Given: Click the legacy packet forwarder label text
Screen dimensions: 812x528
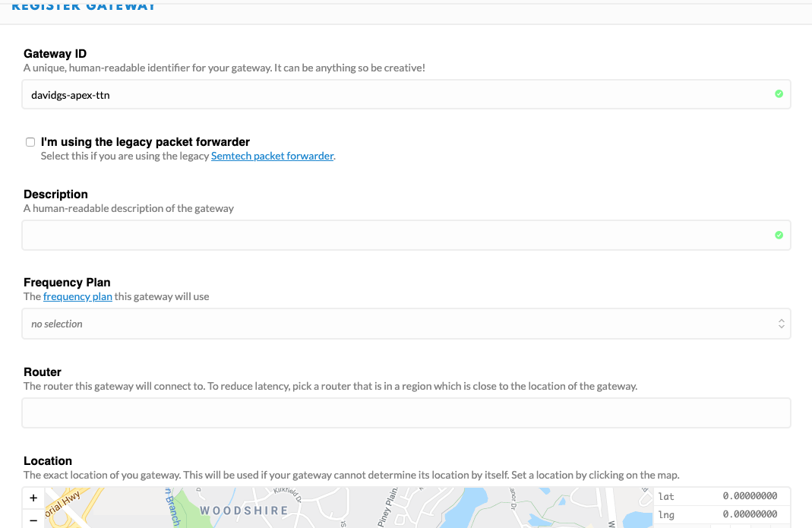Looking at the screenshot, I should (145, 142).
